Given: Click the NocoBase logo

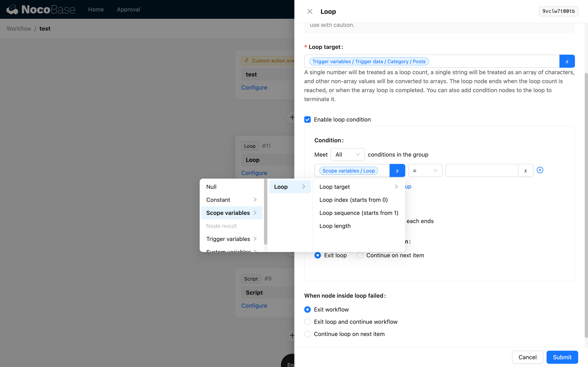Looking at the screenshot, I should tap(41, 9).
